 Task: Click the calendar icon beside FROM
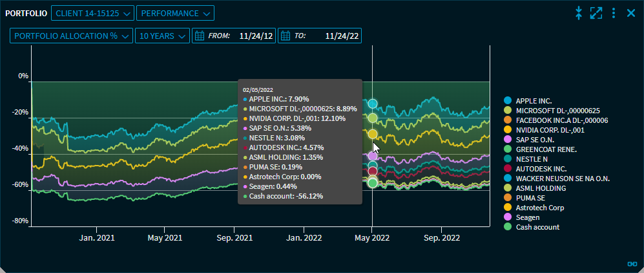200,36
